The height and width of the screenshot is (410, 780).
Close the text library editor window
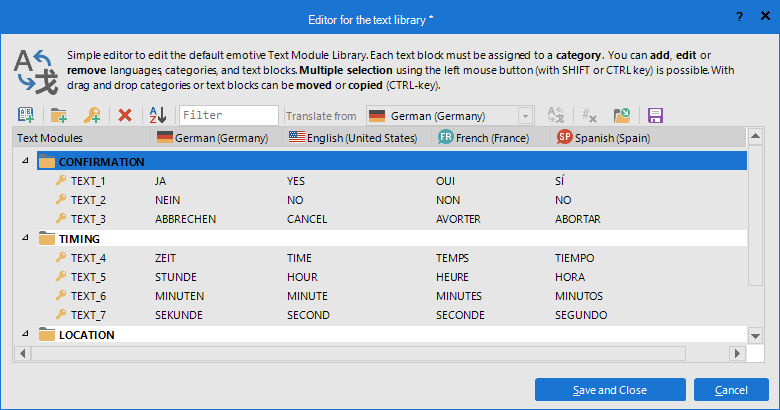click(765, 16)
